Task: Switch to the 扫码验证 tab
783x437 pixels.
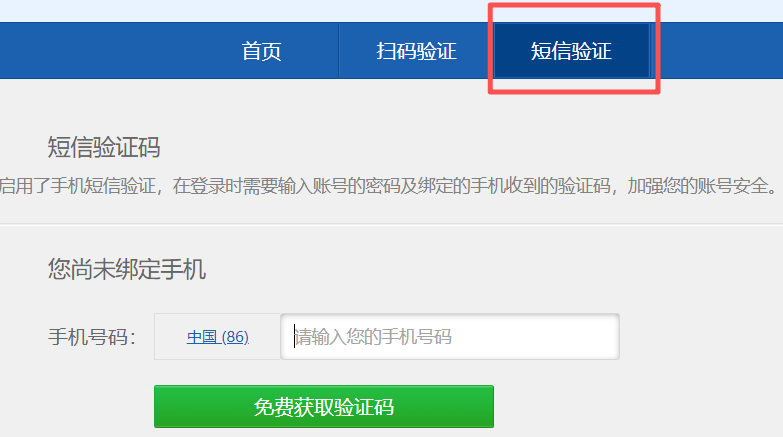Action: pos(416,51)
